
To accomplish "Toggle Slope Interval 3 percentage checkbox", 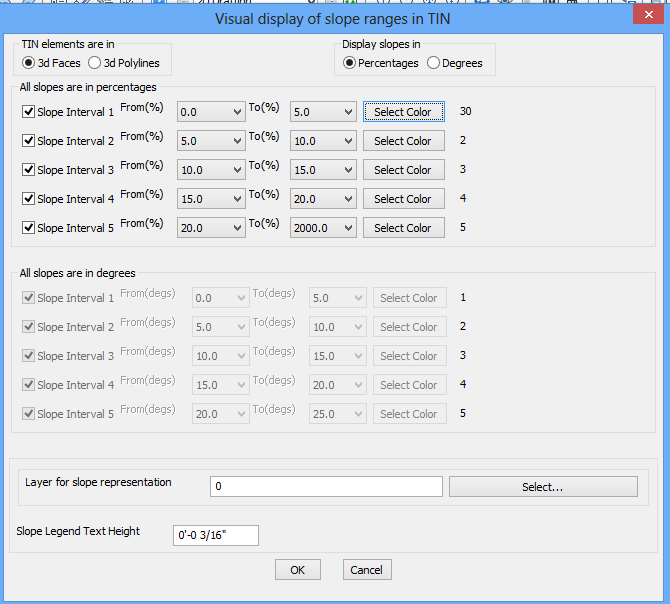I will [28, 170].
